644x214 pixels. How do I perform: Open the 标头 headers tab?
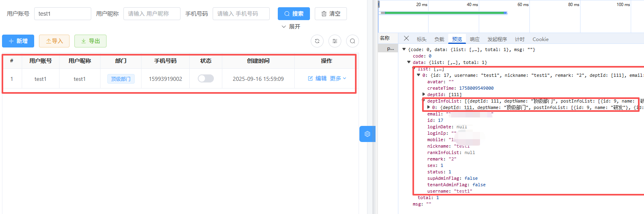(x=422, y=39)
